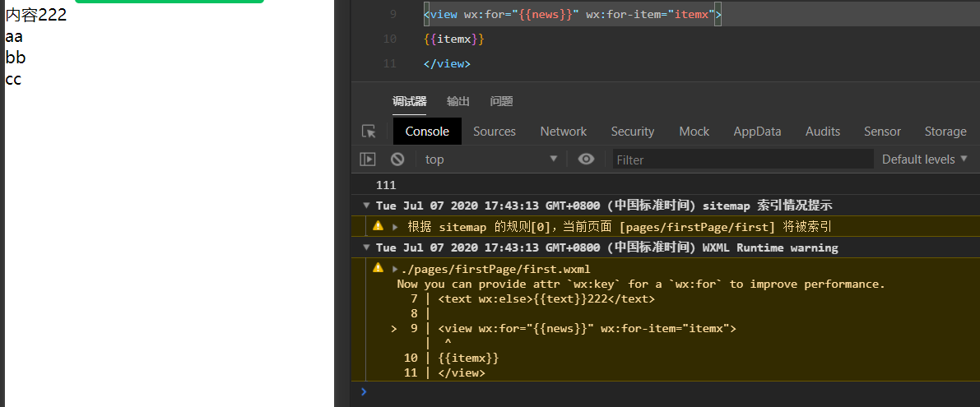Open the Network tab

[564, 132]
